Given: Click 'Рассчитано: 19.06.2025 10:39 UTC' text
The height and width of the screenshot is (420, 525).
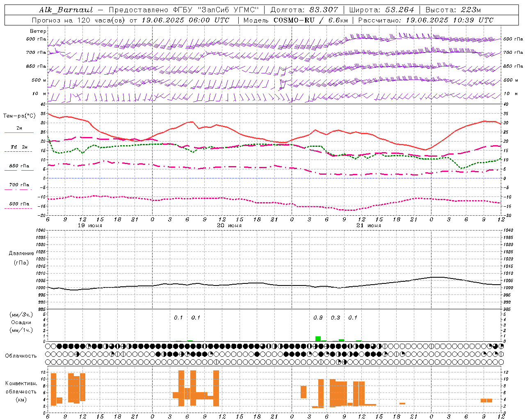Looking at the screenshot, I should tap(426, 20).
